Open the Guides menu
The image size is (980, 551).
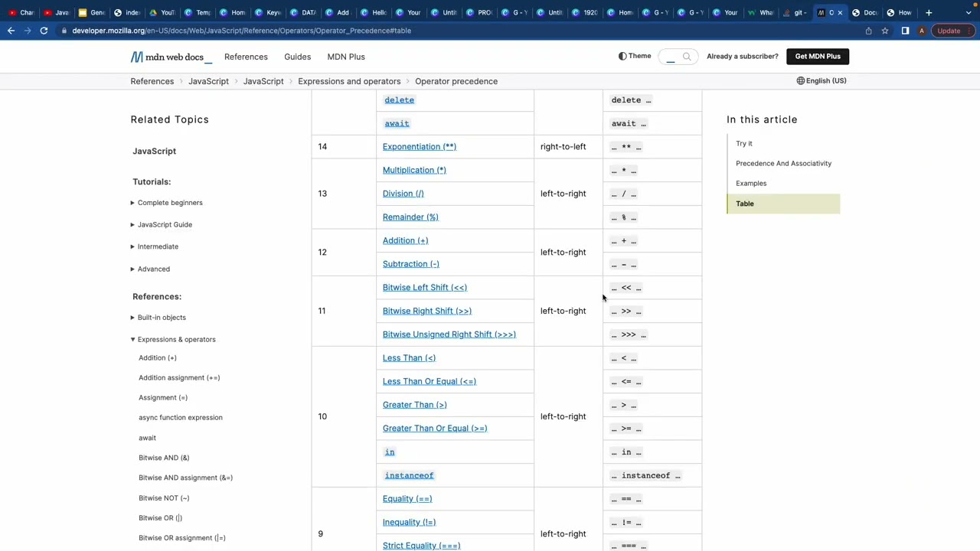click(x=297, y=57)
